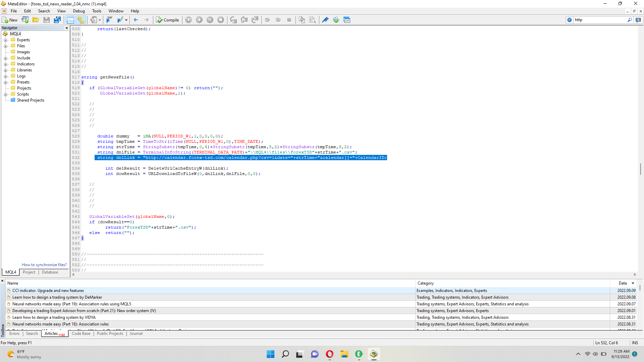Click the Compile button
Image resolution: width=644 pixels, height=362 pixels.
(168, 20)
